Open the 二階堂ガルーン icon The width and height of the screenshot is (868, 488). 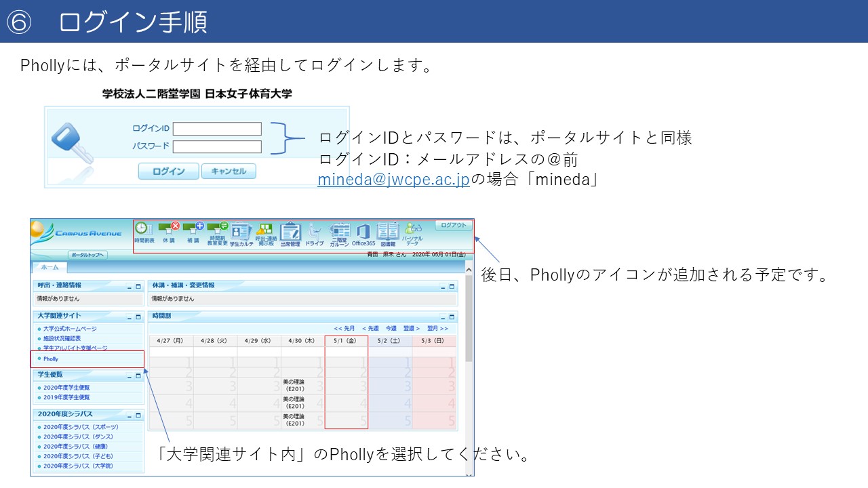340,235
